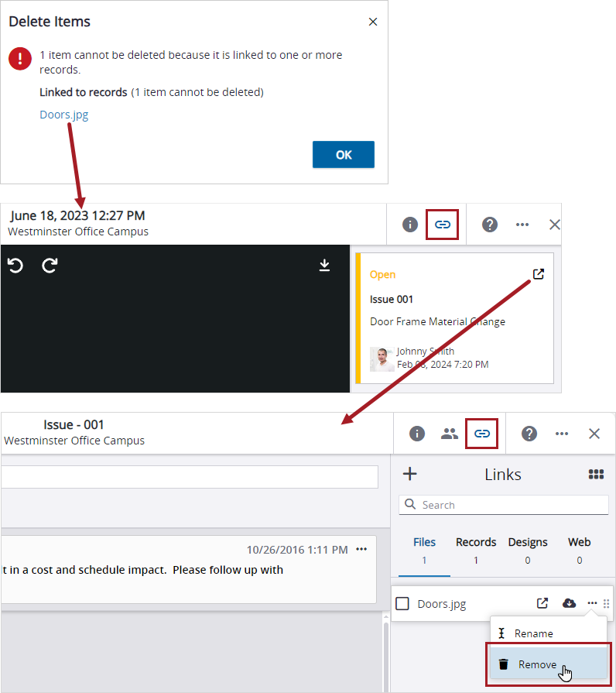Click the rotate left icon in viewer
This screenshot has height=693, width=616.
[x=15, y=266]
